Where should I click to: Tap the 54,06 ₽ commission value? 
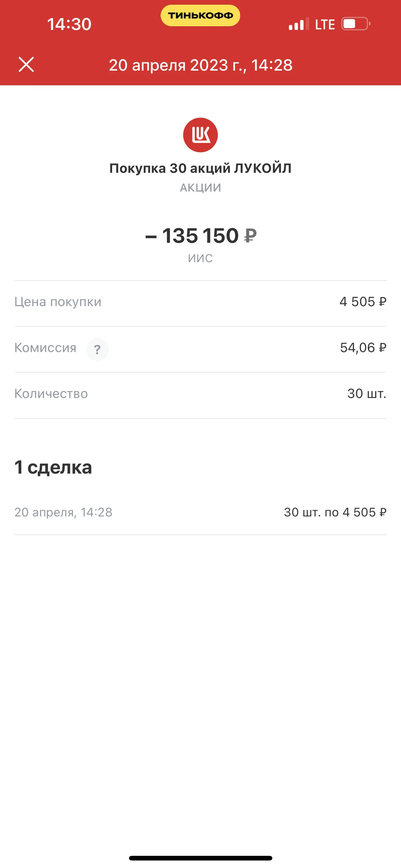pyautogui.click(x=363, y=347)
